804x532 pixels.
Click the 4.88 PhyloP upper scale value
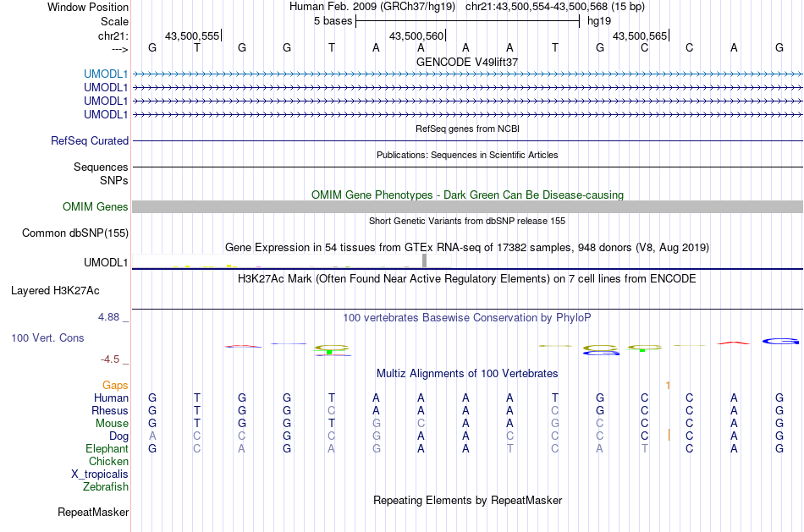108,317
